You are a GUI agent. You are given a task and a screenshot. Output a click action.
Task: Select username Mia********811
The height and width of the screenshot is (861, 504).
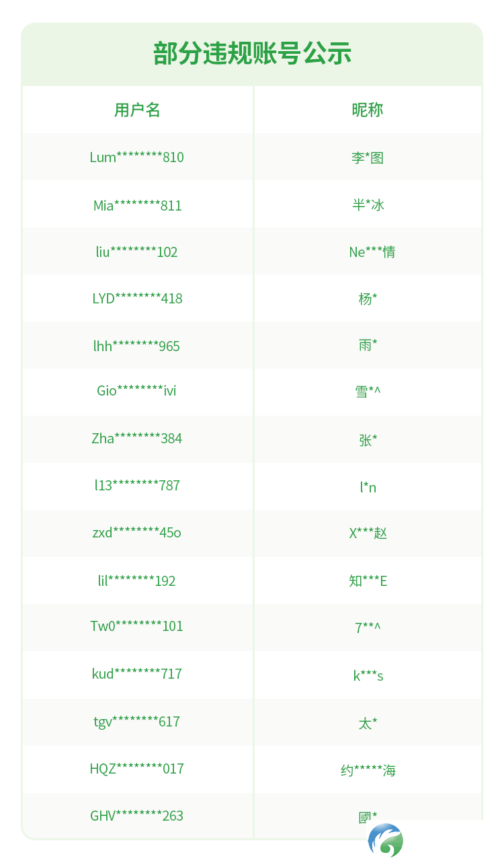point(137,205)
